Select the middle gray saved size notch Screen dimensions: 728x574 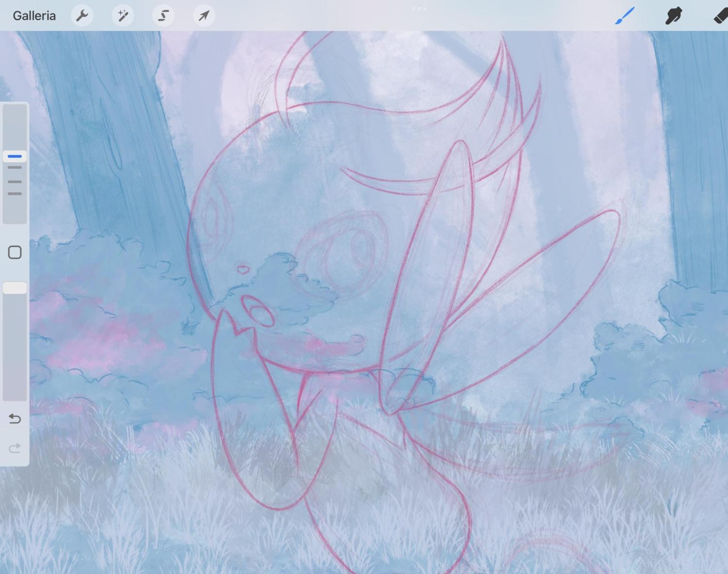pos(15,182)
